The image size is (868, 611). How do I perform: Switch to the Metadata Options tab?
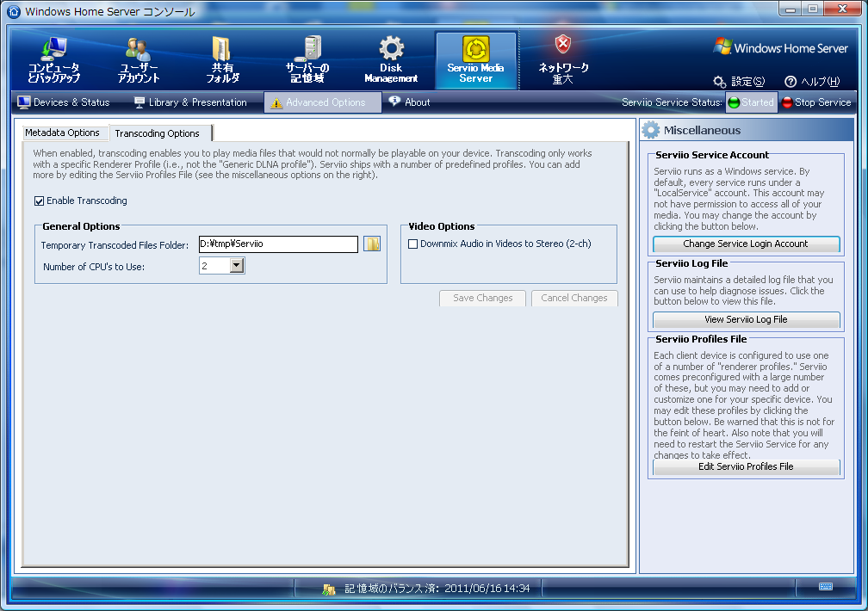(62, 133)
